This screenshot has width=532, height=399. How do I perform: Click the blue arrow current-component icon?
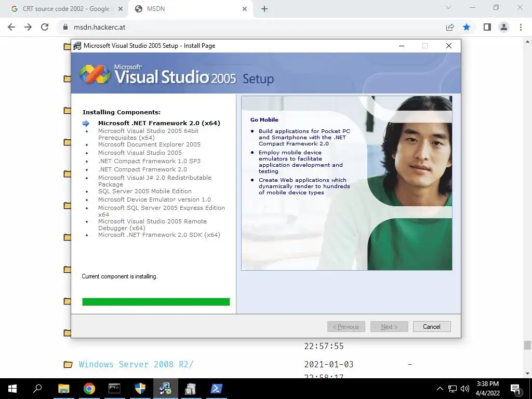[x=86, y=124]
